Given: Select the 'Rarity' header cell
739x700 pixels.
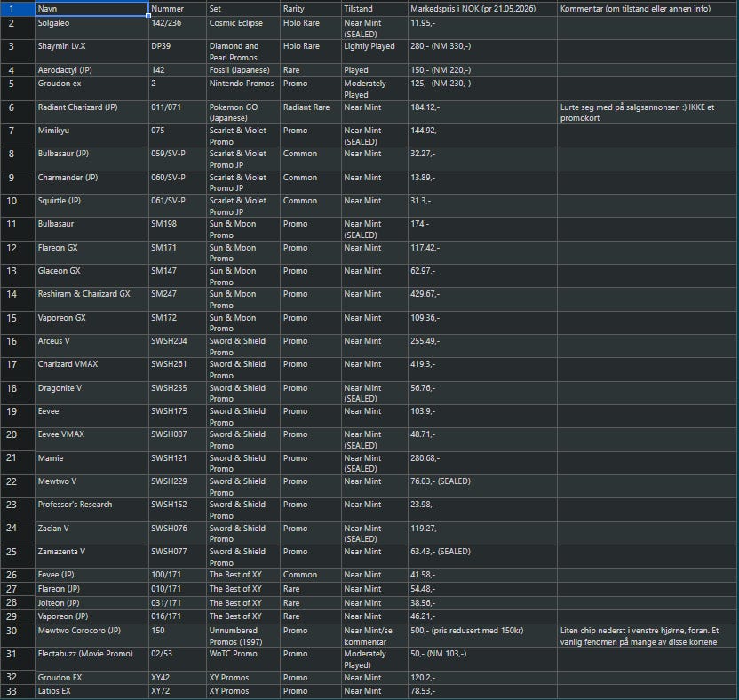Looking at the screenshot, I should click(x=311, y=9).
